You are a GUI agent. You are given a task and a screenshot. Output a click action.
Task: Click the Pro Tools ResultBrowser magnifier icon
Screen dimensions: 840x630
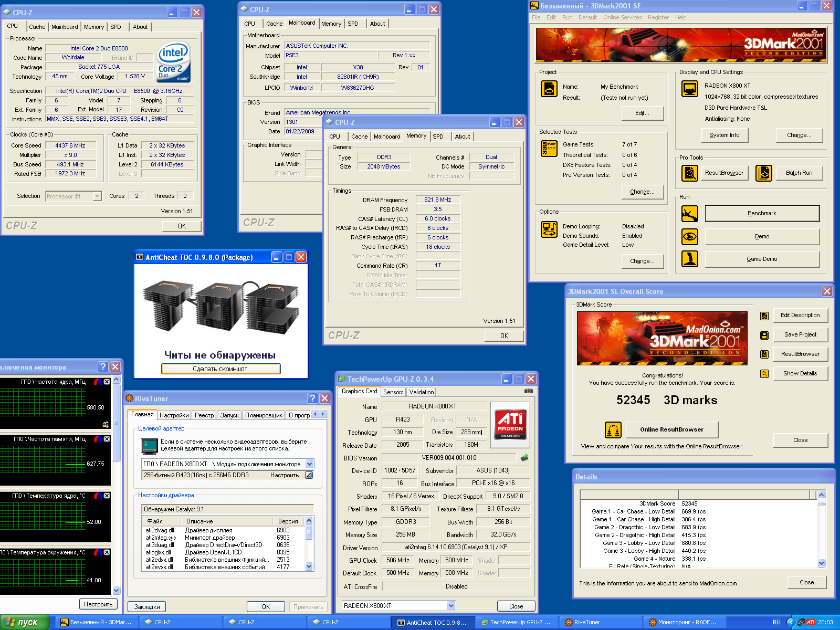click(690, 173)
